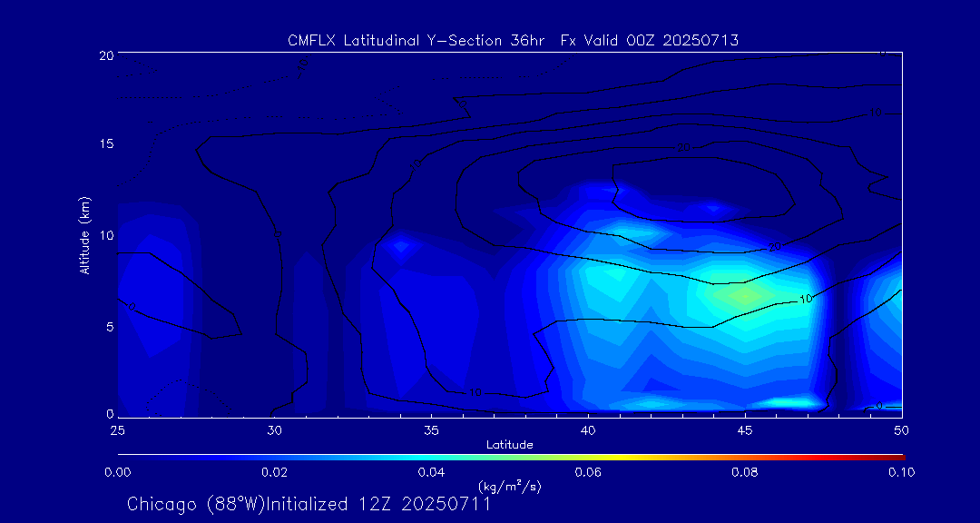
Task: Click the "Altitude (km)" vertical axis label
Action: click(x=83, y=235)
